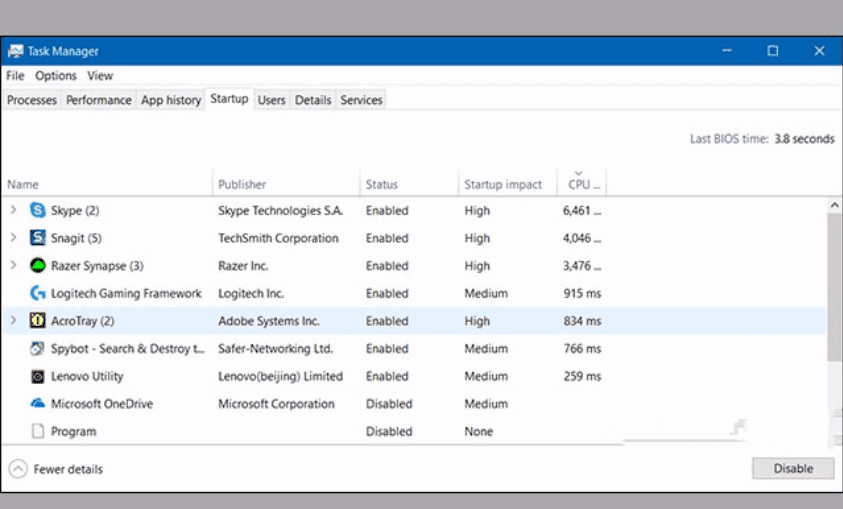Minimize the Task Manager window
The image size is (843, 509).
[727, 51]
